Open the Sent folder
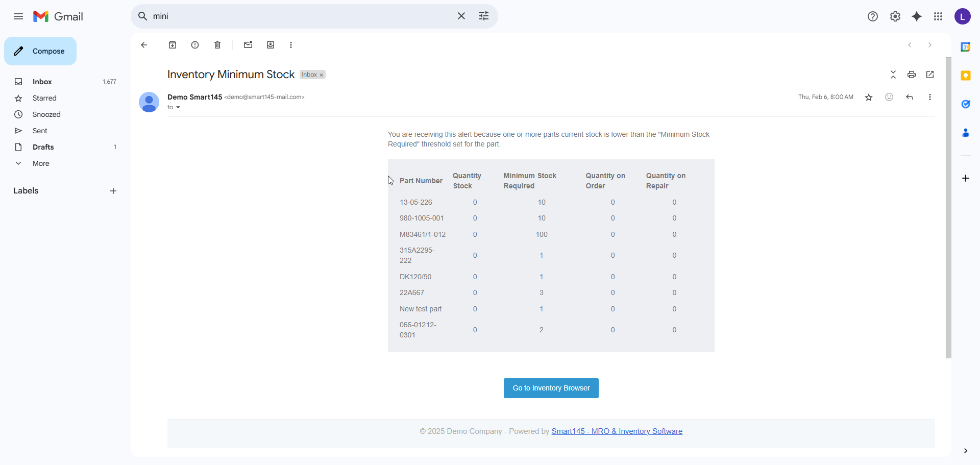Screen dimensions: 980x465 [x=40, y=131]
